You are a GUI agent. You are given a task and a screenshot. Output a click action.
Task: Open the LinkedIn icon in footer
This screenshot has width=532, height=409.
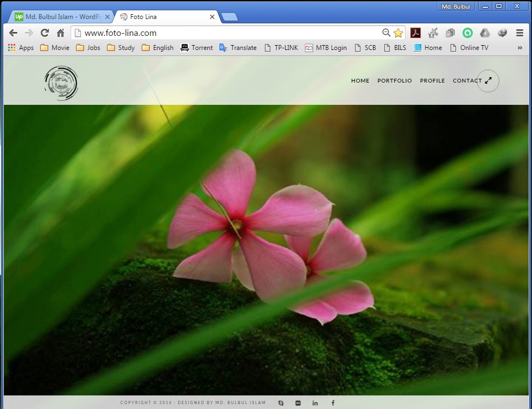pyautogui.click(x=315, y=403)
